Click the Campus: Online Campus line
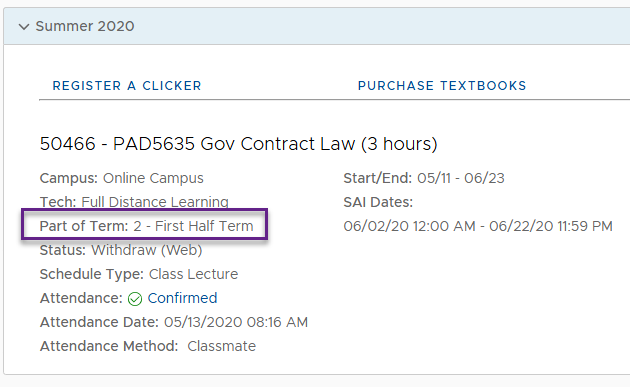 tap(122, 178)
